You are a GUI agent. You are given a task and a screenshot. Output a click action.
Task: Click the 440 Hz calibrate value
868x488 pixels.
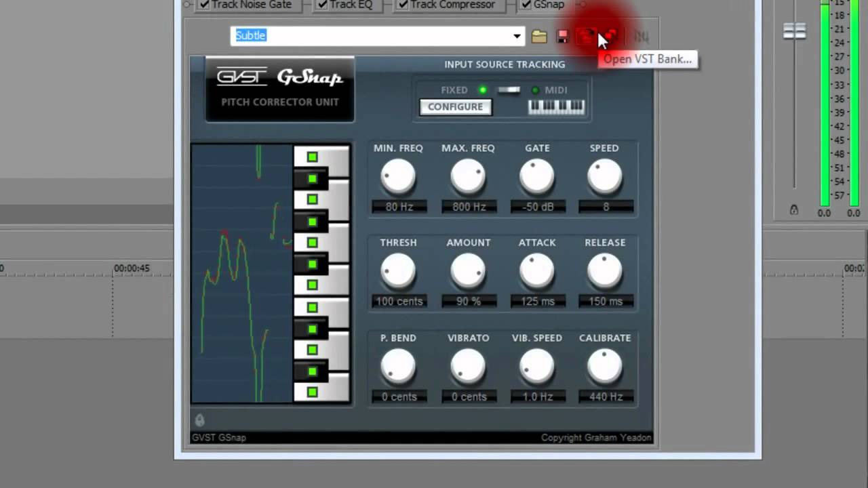(x=606, y=396)
